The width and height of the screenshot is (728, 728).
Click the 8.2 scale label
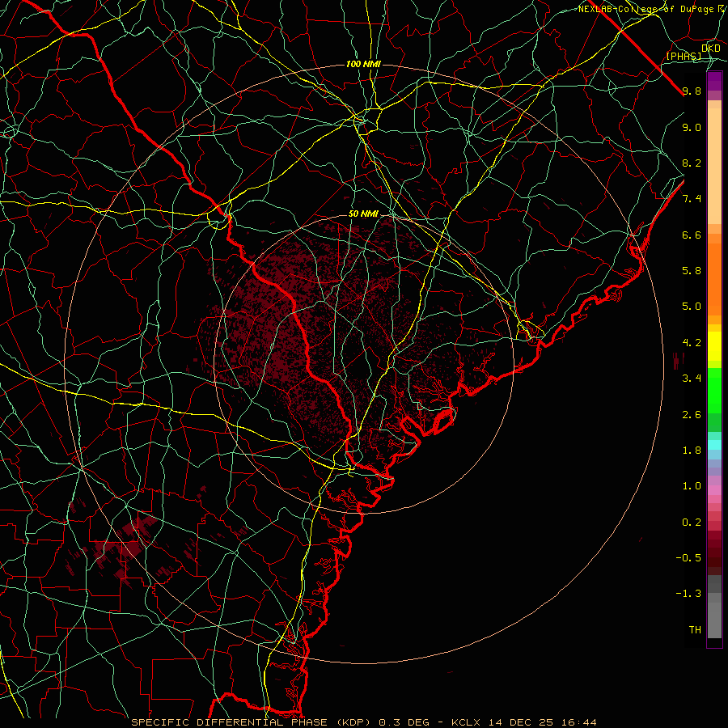tap(692, 163)
